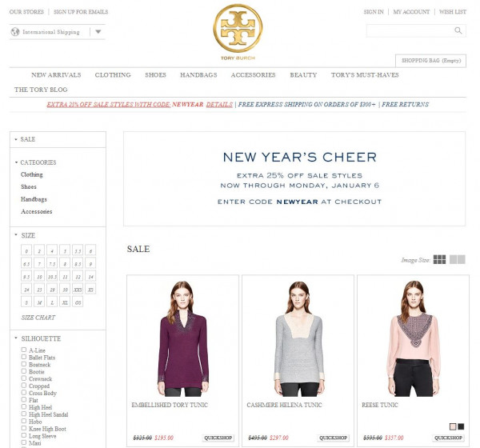This screenshot has height=448, width=480.
Task: Check the Ballet Flats silhouette checkbox
Action: click(x=24, y=357)
